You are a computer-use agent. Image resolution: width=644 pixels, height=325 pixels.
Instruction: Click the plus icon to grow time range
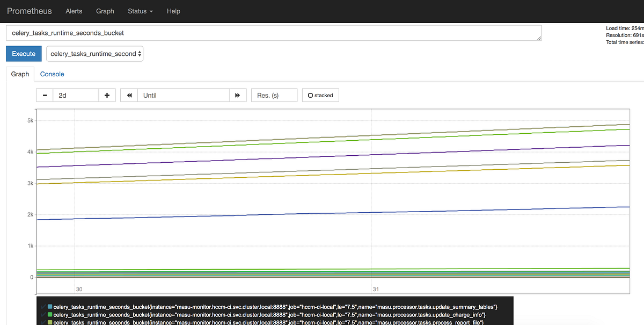[x=106, y=95]
